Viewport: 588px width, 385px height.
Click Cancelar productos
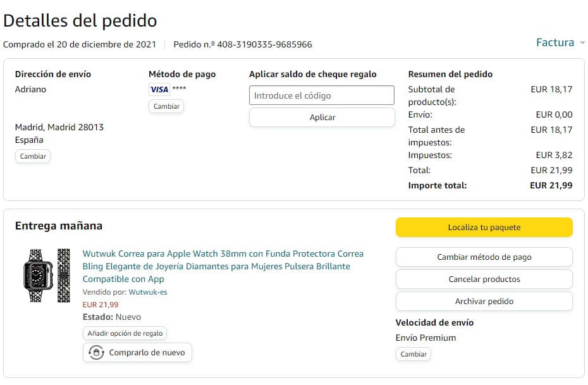pyautogui.click(x=484, y=279)
